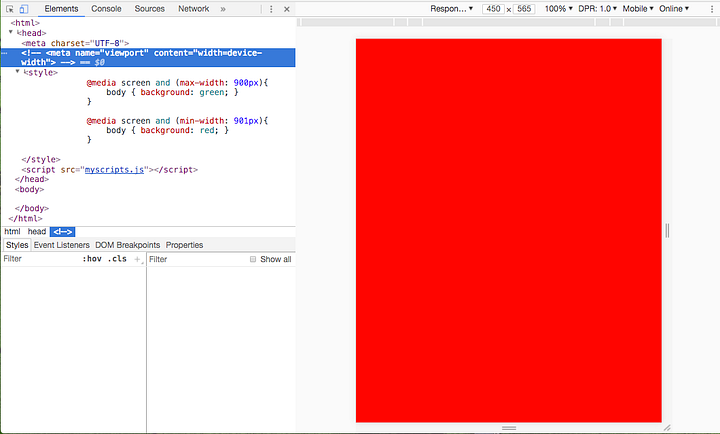Open the Event Listeners tab
The height and width of the screenshot is (434, 720).
(62, 245)
